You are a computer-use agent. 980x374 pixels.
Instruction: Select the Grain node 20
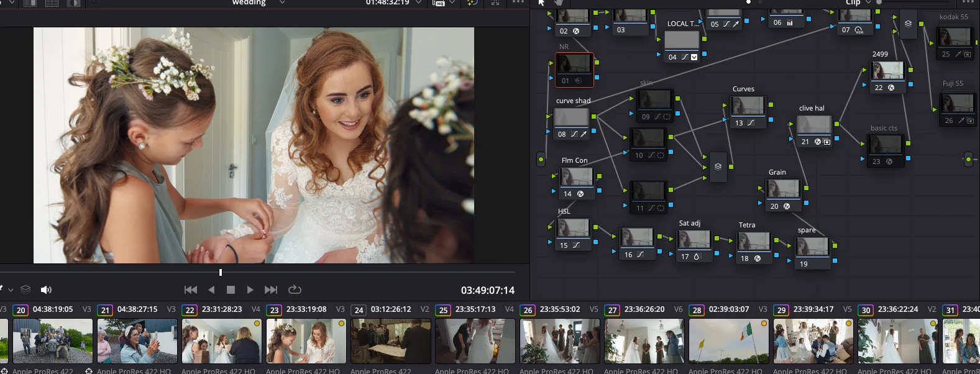[784, 194]
